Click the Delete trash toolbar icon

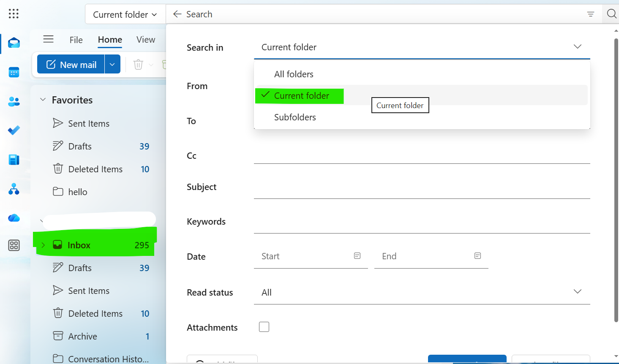138,65
